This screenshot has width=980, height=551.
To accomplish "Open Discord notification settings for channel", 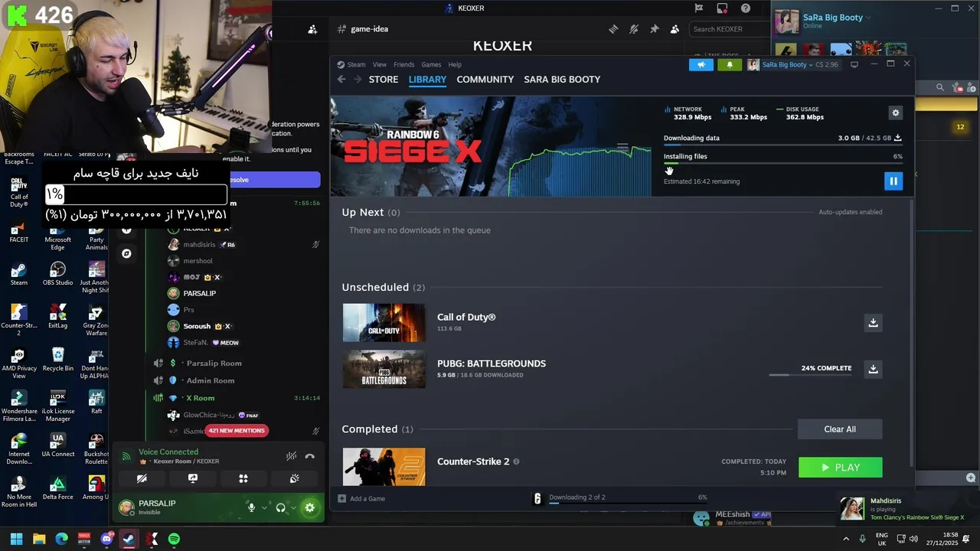I will click(x=634, y=29).
